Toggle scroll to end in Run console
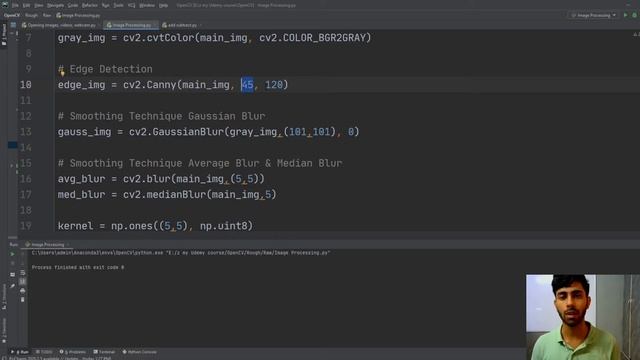The height and width of the screenshot is (360, 640). [x=22, y=282]
